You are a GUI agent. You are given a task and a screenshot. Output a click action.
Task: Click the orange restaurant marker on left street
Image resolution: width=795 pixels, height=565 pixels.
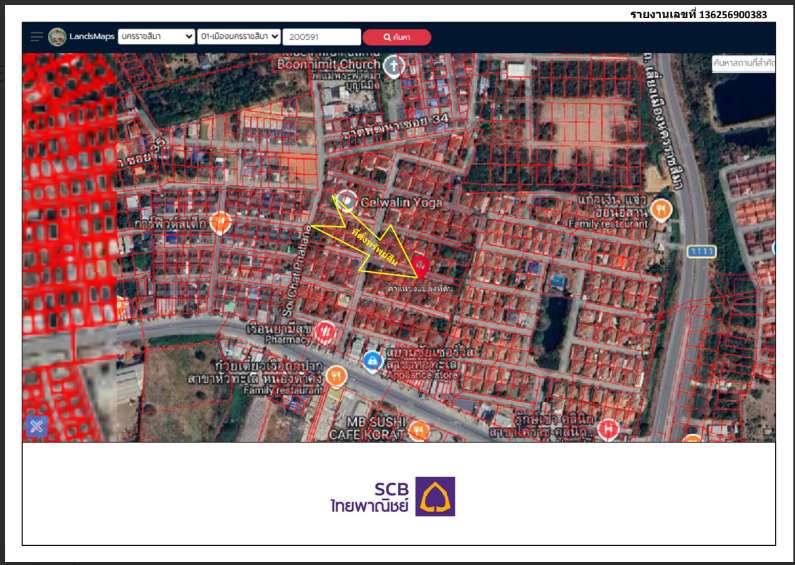pos(220,222)
